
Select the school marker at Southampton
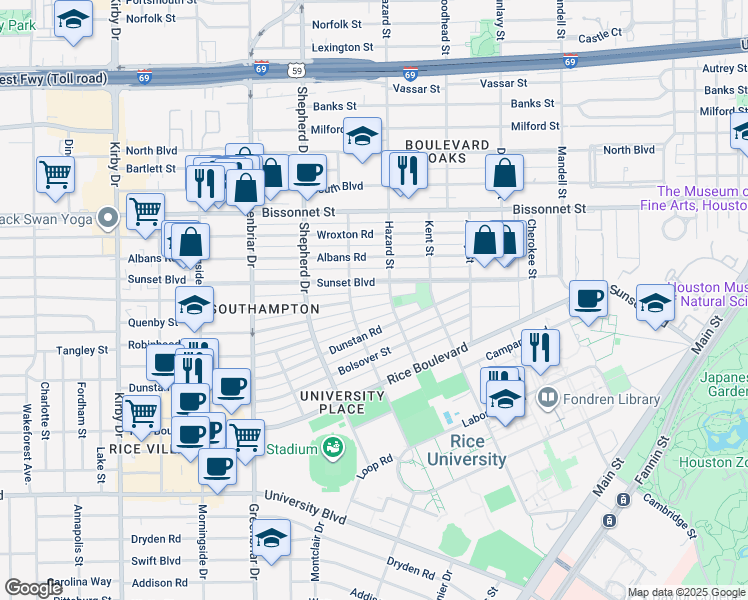tap(194, 306)
